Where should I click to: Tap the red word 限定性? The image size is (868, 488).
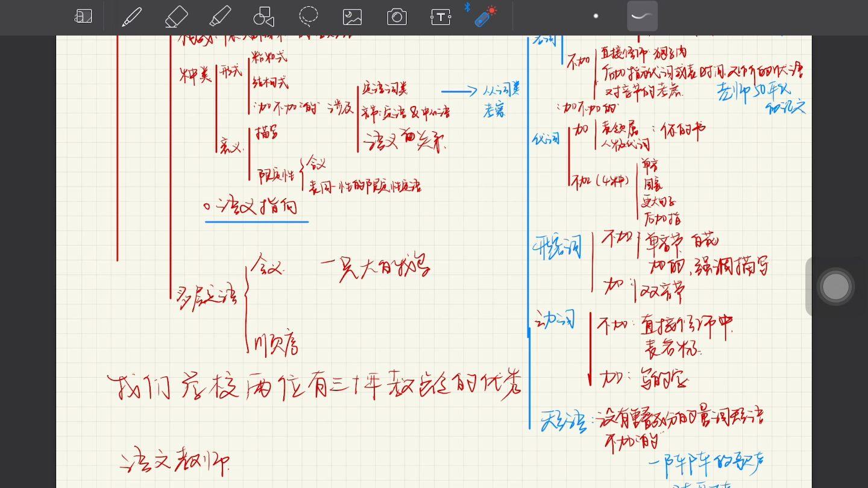277,175
